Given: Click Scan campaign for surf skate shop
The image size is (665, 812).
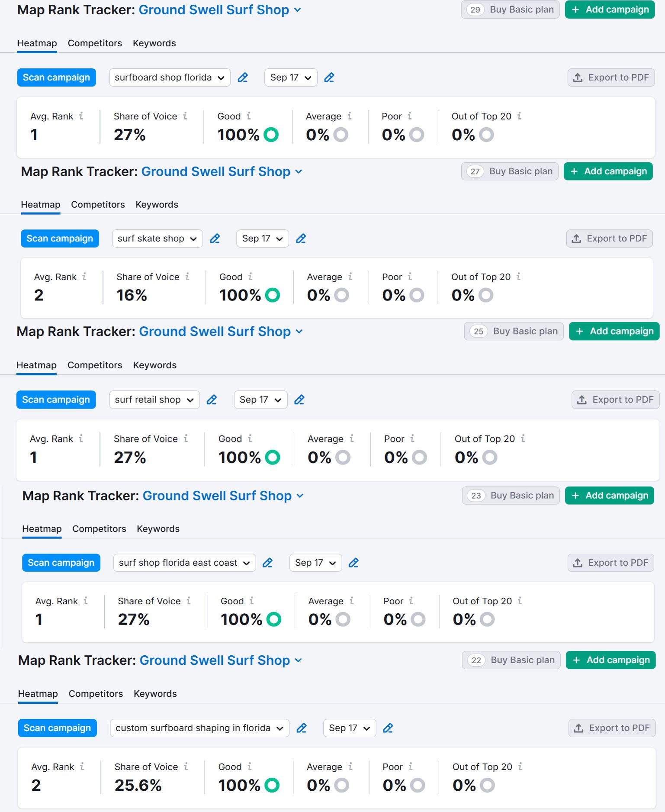Looking at the screenshot, I should (60, 238).
